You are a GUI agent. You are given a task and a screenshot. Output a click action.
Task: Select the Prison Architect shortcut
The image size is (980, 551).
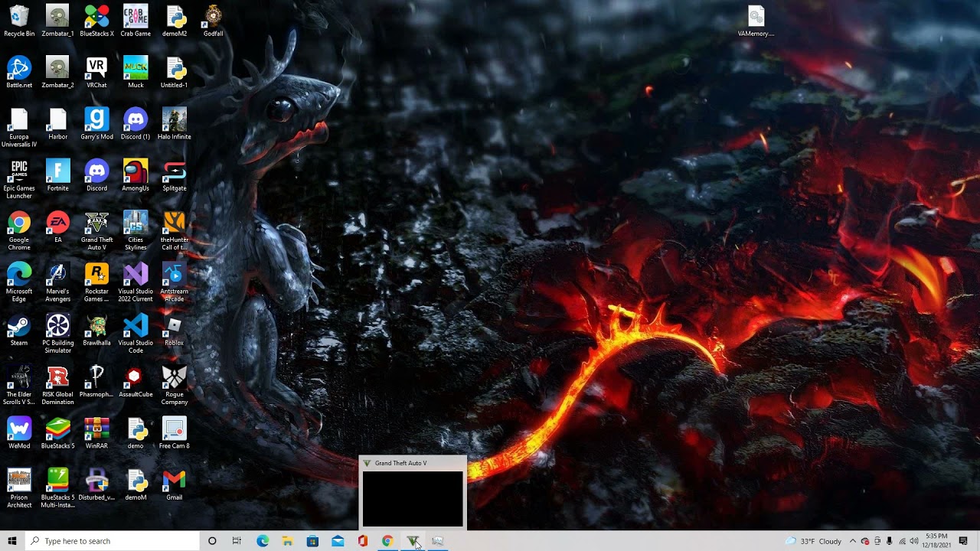[x=19, y=488]
